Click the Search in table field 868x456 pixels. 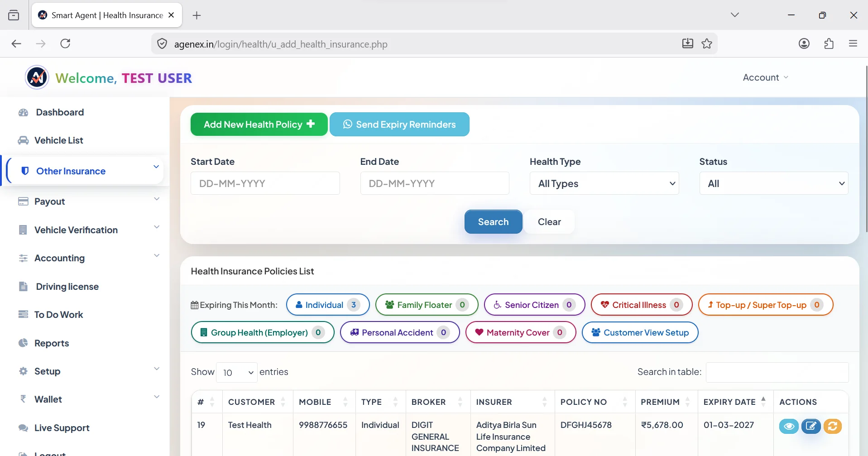[777, 372]
